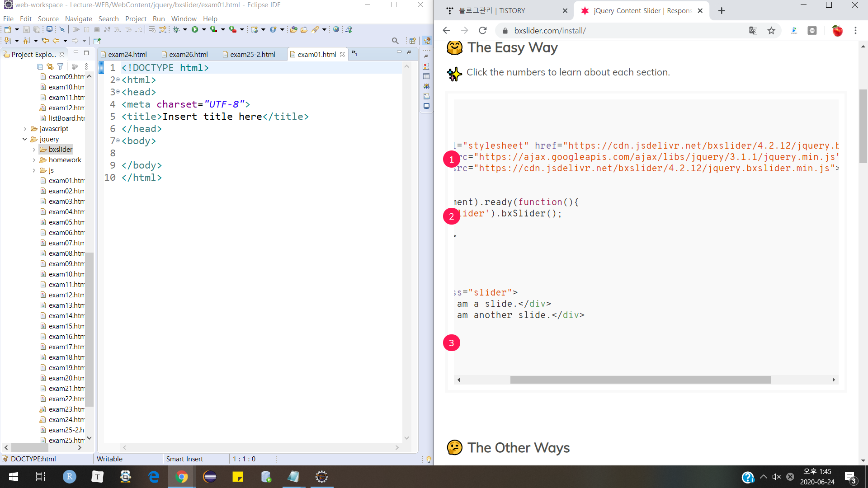Click the Chrome translate page icon

pos(753,31)
